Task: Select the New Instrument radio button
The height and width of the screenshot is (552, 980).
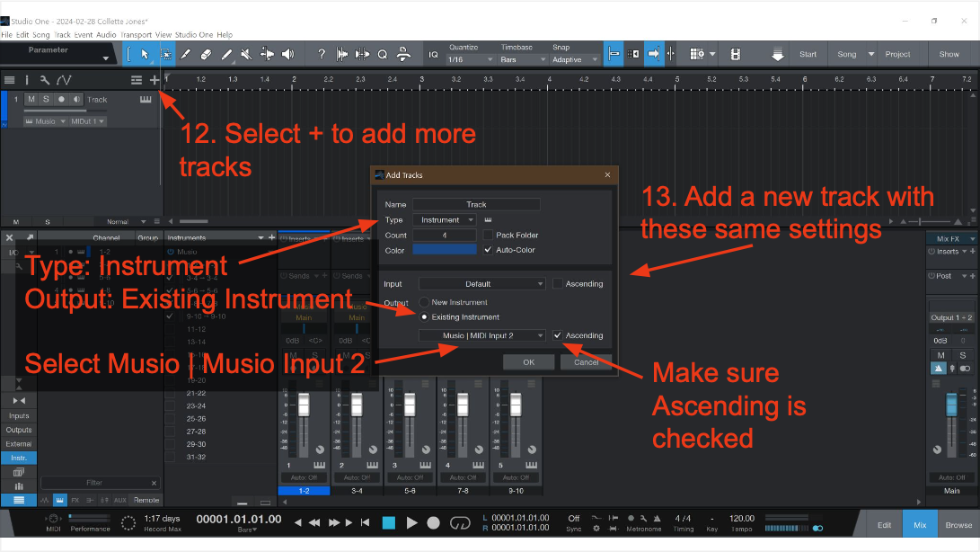Action: 424,302
